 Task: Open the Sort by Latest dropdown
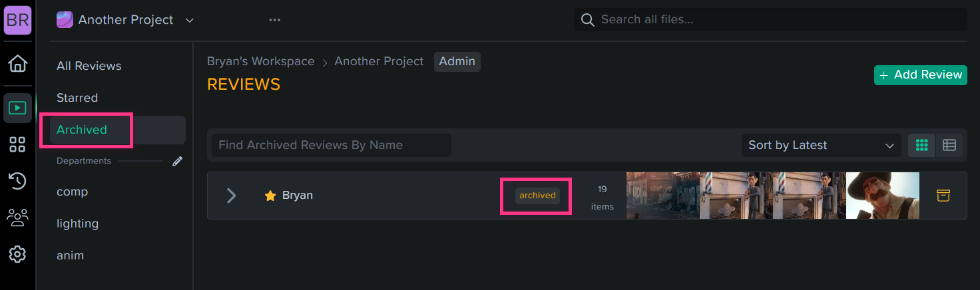pos(822,145)
